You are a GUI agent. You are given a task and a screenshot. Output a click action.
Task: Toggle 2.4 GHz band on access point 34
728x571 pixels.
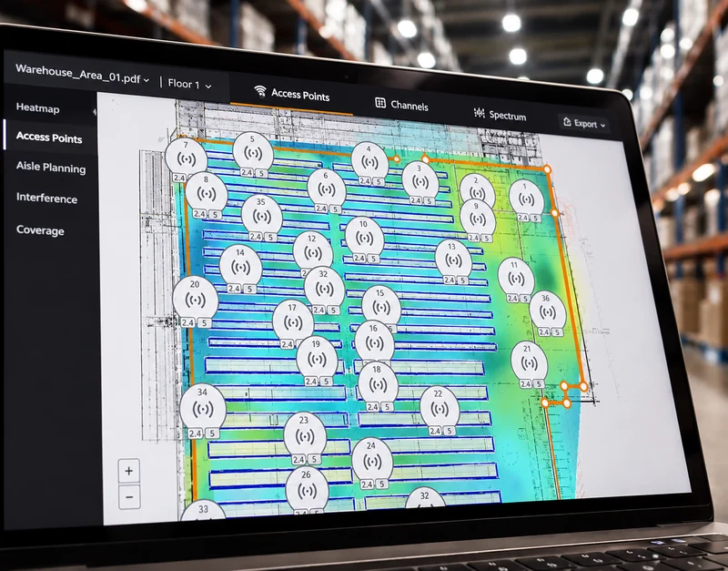click(195, 433)
